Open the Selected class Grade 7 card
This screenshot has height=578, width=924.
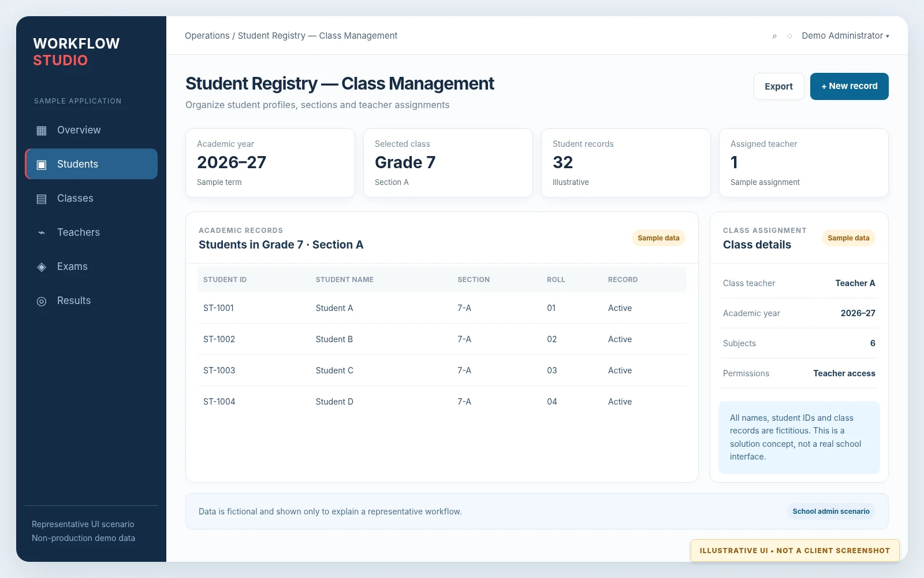(x=448, y=163)
